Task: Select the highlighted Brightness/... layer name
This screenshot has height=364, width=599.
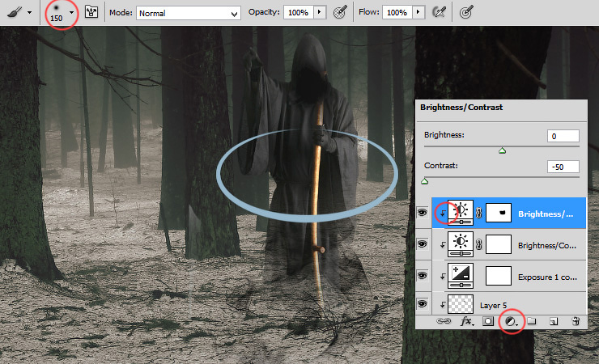Action: (546, 214)
